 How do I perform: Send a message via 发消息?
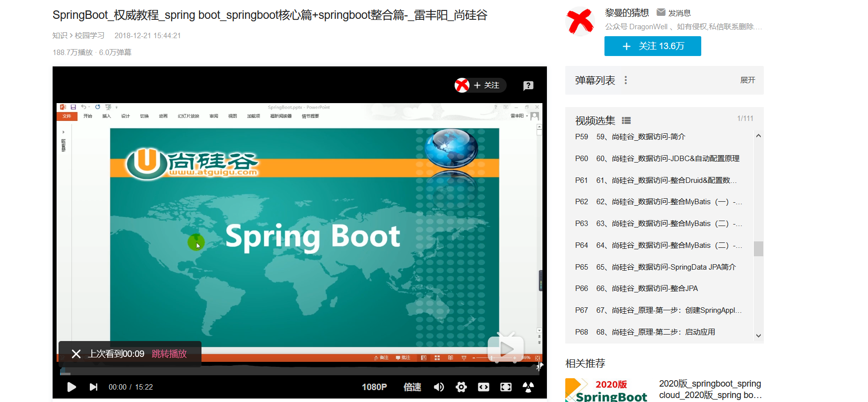coord(679,13)
